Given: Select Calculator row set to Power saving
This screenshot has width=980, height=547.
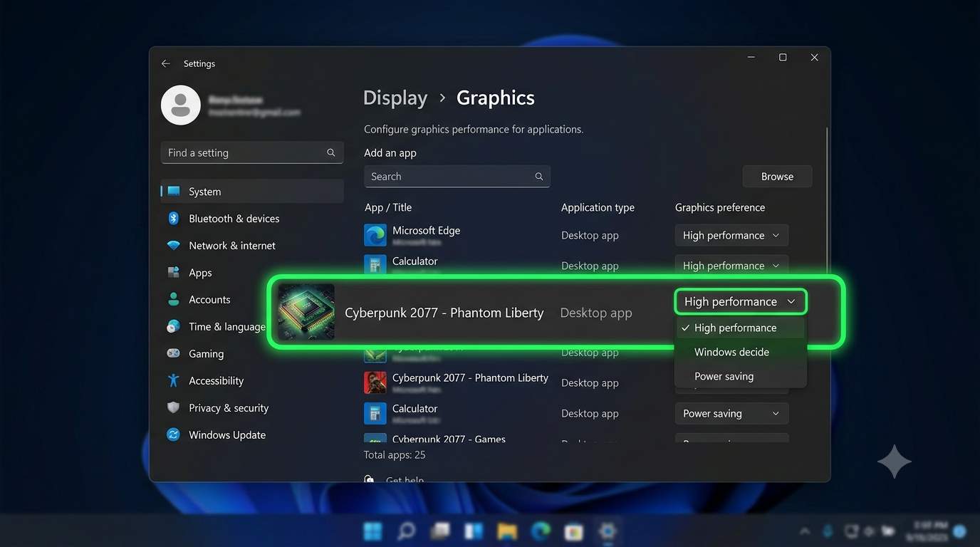Looking at the screenshot, I should pos(576,413).
